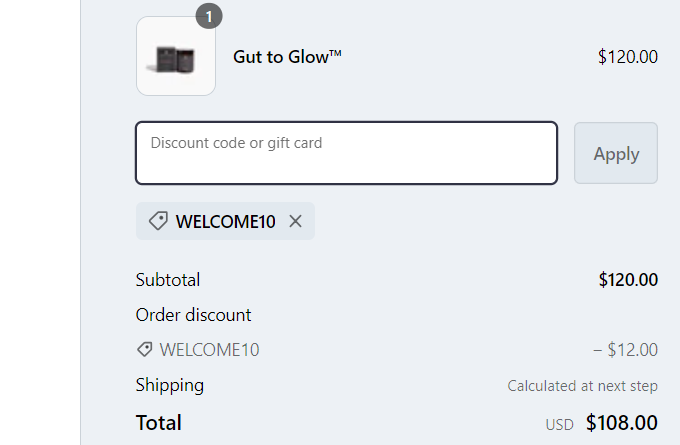The width and height of the screenshot is (680, 445).
Task: Click the WELCOME10 chip label
Action: point(225,222)
